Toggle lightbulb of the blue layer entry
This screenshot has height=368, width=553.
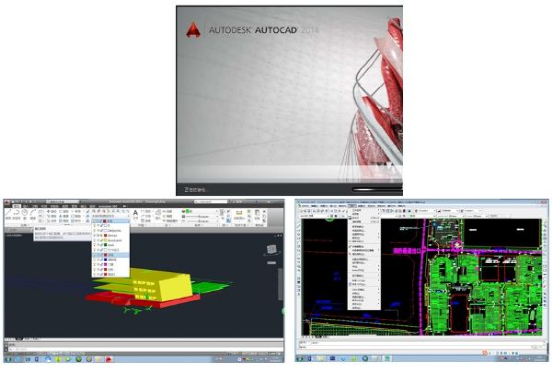click(x=95, y=259)
